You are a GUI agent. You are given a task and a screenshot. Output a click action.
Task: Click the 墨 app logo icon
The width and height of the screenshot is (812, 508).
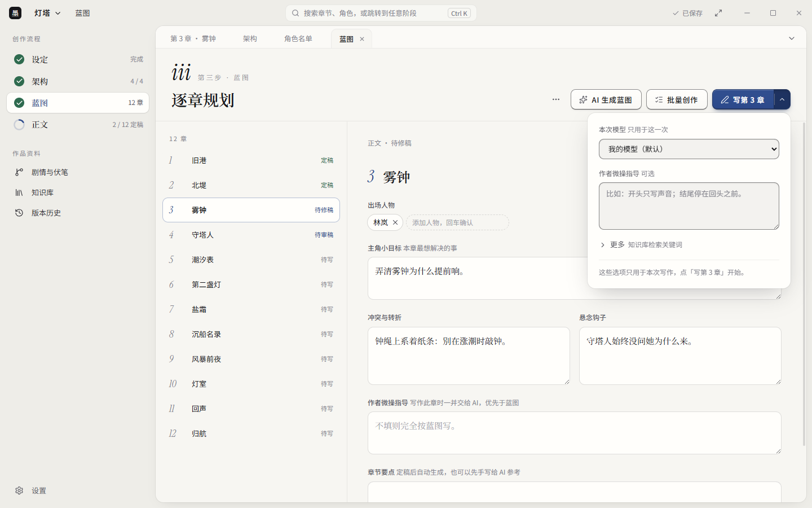(15, 13)
